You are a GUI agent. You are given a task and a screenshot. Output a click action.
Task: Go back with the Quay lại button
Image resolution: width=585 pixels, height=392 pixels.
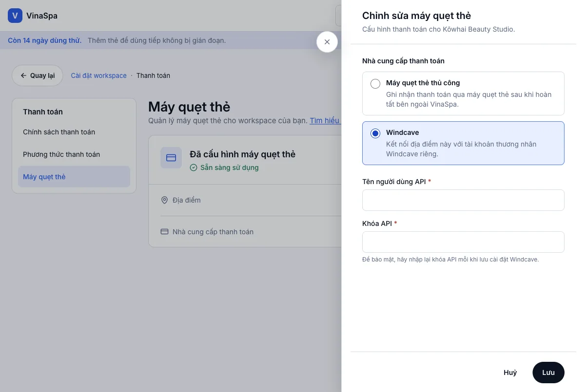(38, 75)
